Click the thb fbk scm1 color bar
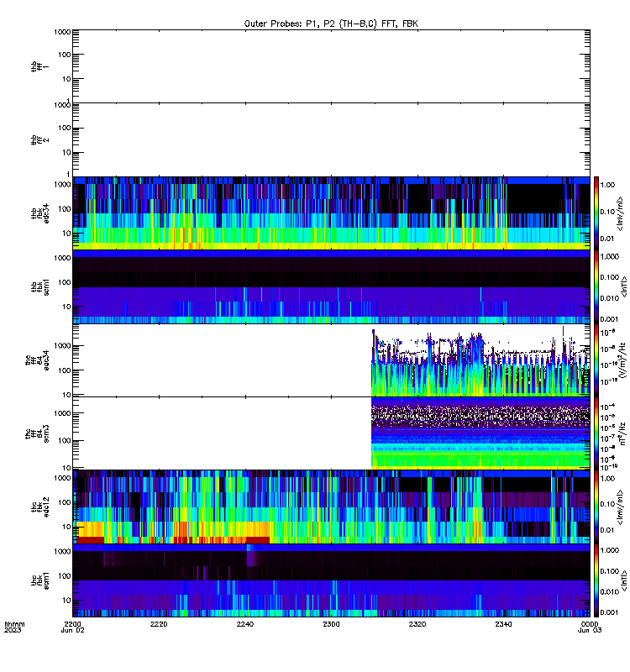 (x=596, y=286)
